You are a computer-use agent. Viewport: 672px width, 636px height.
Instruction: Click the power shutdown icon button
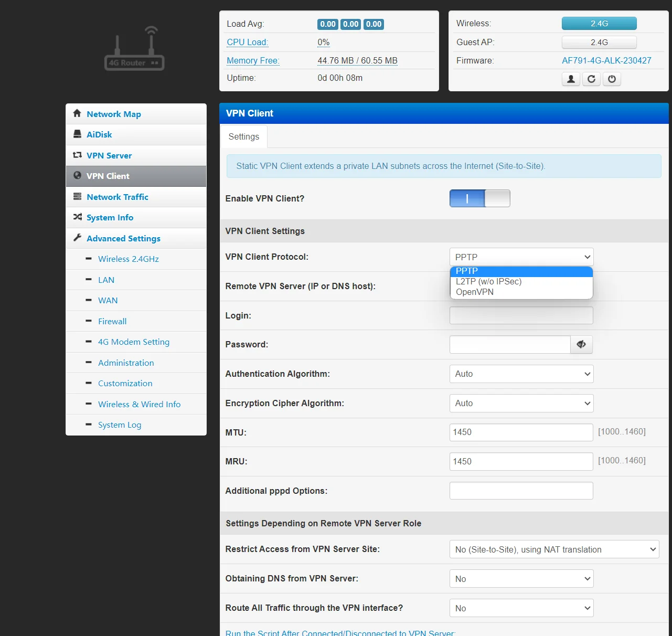click(x=612, y=79)
